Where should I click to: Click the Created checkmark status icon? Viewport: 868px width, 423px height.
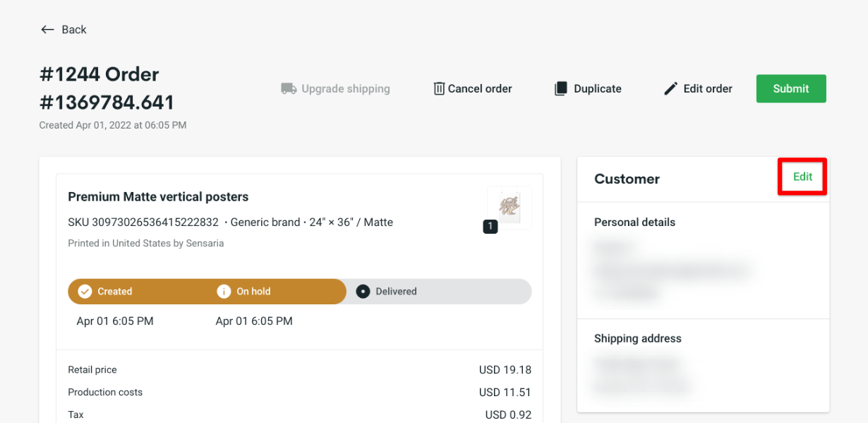point(85,292)
